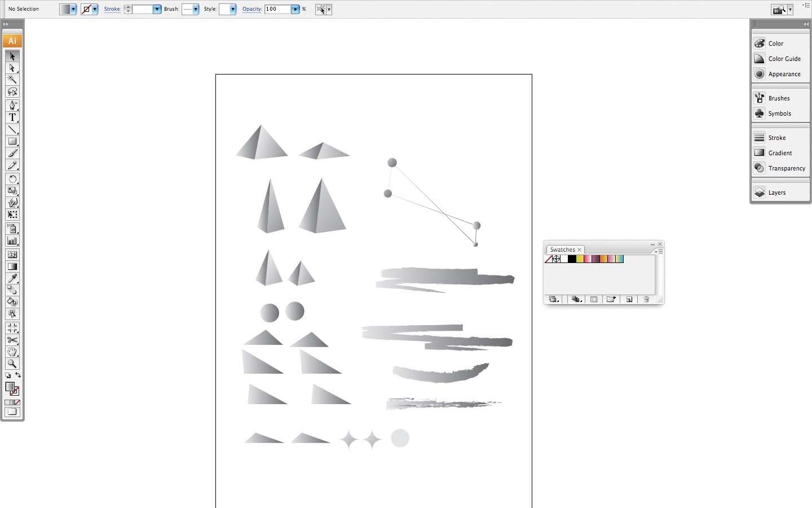Click New Color Group folder icon
This screenshot has height=508, width=812.
(611, 299)
